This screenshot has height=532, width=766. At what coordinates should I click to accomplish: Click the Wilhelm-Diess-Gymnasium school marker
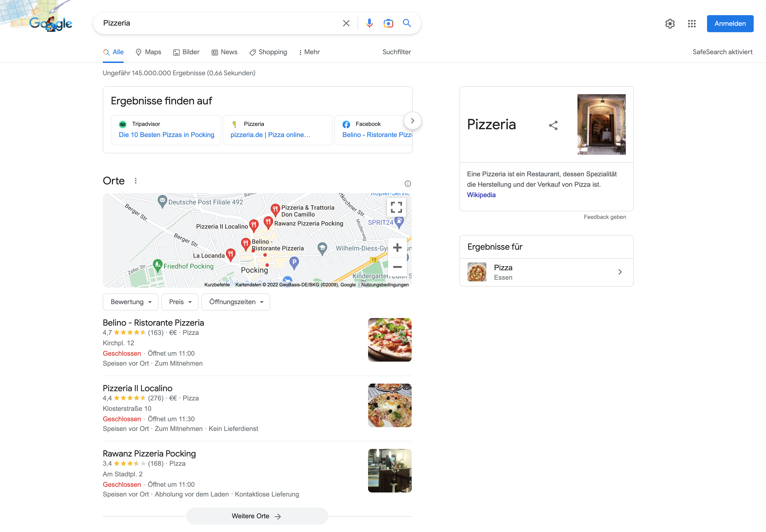(322, 248)
